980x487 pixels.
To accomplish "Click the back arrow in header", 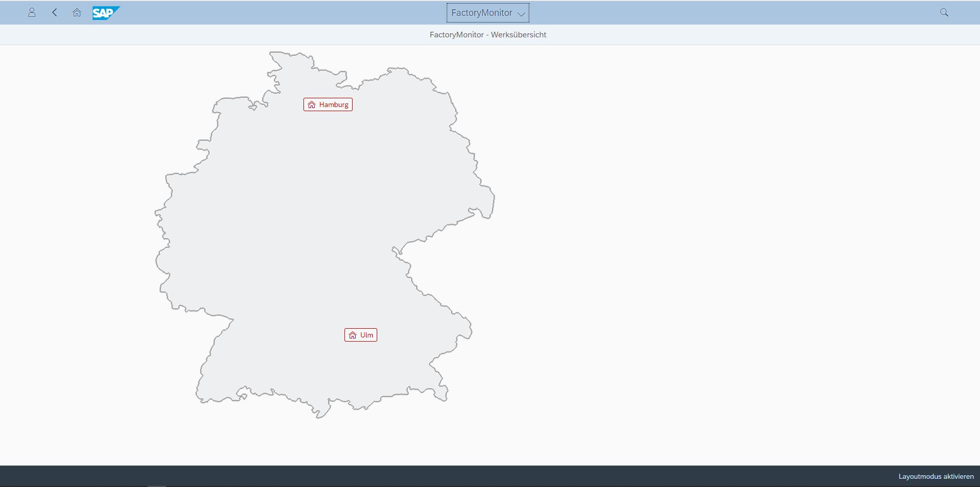I will [x=54, y=13].
